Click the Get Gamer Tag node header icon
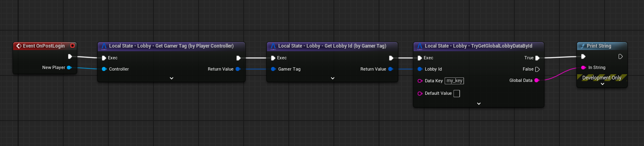This screenshot has height=146, width=644. click(104, 46)
